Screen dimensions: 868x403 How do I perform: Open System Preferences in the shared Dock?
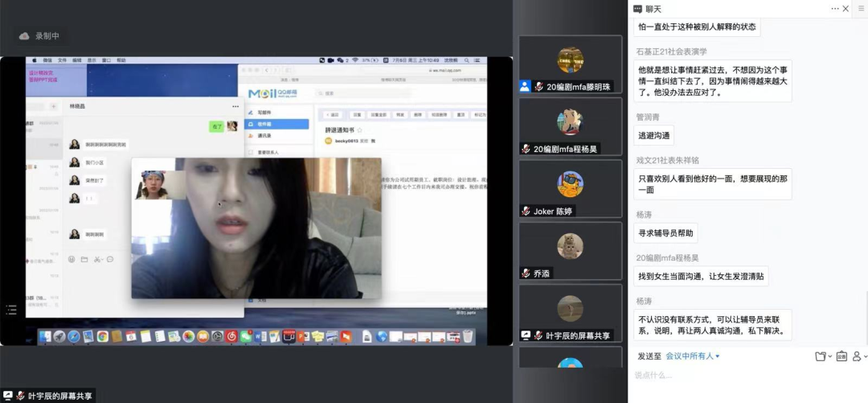(x=217, y=336)
